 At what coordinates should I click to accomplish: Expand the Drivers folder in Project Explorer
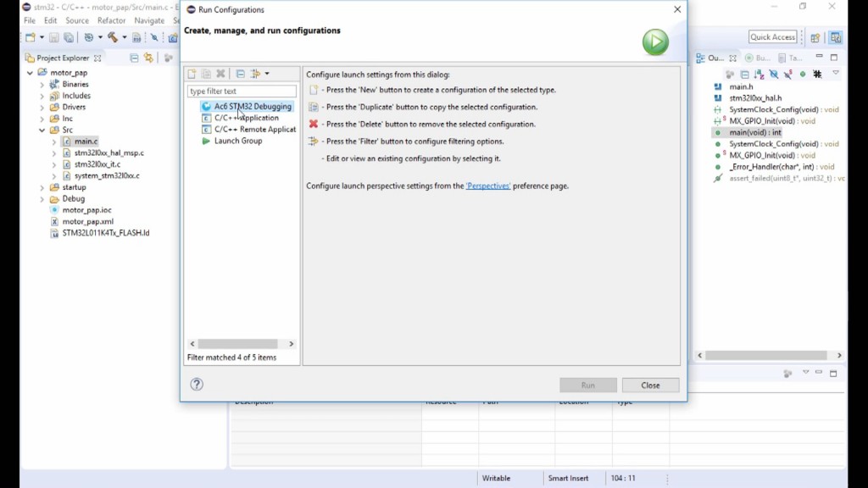[x=42, y=108]
